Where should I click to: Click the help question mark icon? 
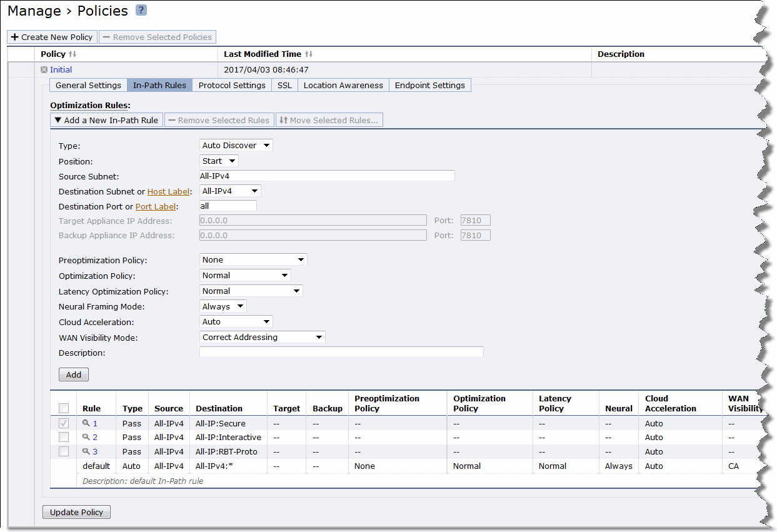[142, 10]
